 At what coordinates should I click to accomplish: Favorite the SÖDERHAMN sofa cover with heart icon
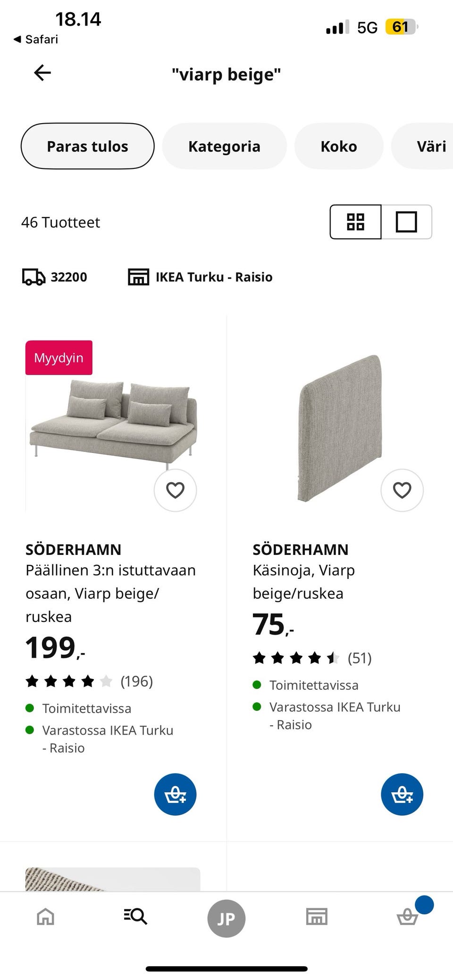click(x=175, y=490)
